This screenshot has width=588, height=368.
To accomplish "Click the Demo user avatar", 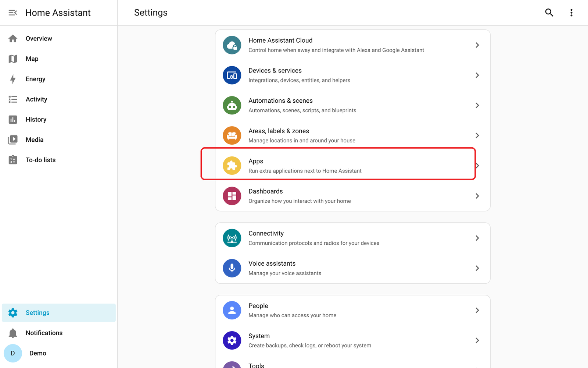I will point(13,353).
